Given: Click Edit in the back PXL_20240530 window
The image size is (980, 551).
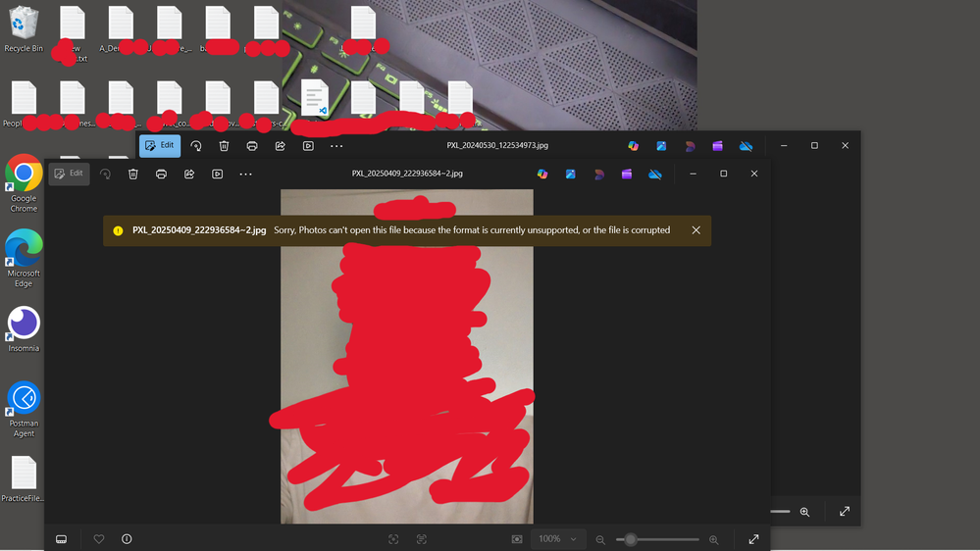Looking at the screenshot, I should pyautogui.click(x=160, y=145).
